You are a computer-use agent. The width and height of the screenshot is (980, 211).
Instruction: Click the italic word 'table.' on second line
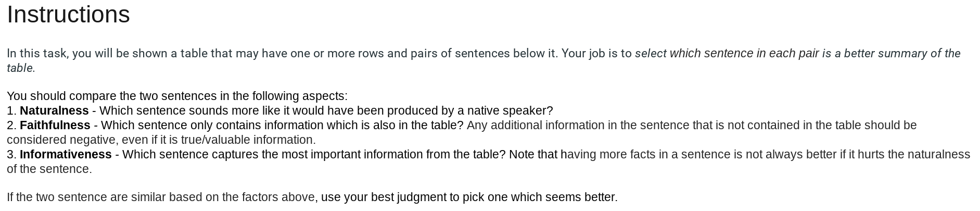(x=21, y=68)
